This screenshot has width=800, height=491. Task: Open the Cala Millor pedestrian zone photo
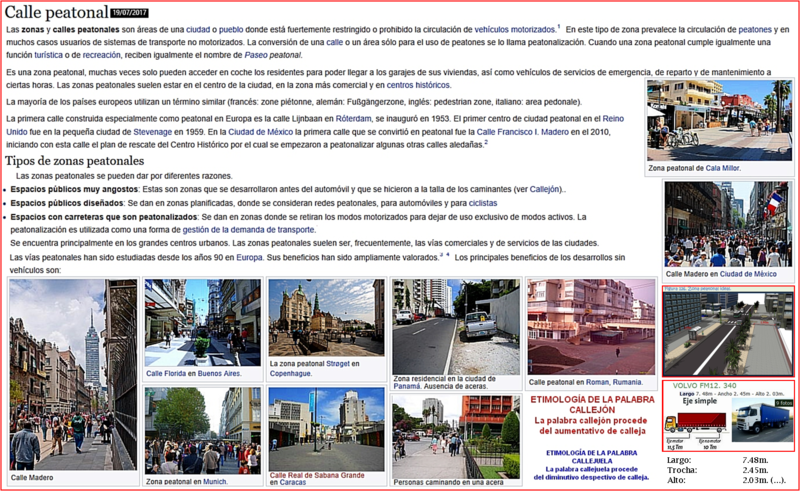coord(719,120)
